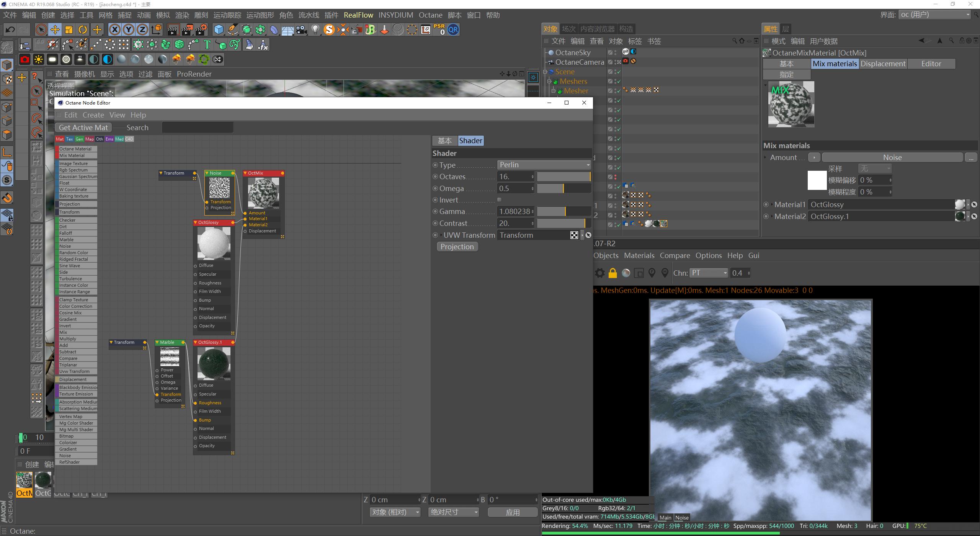Click the Get Active Mat button
The height and width of the screenshot is (536, 980).
tap(83, 127)
